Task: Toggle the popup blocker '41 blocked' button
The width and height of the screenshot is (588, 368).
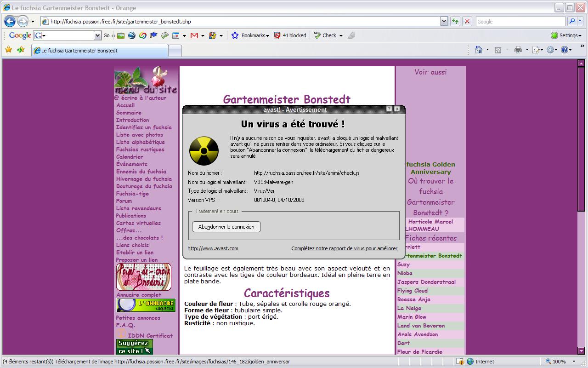Action: click(290, 35)
